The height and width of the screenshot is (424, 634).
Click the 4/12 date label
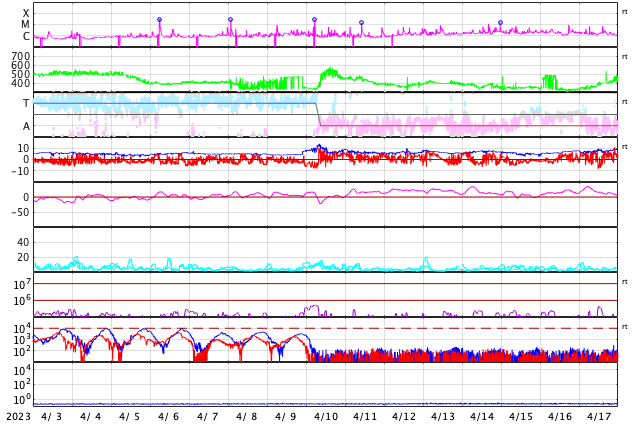404,417
